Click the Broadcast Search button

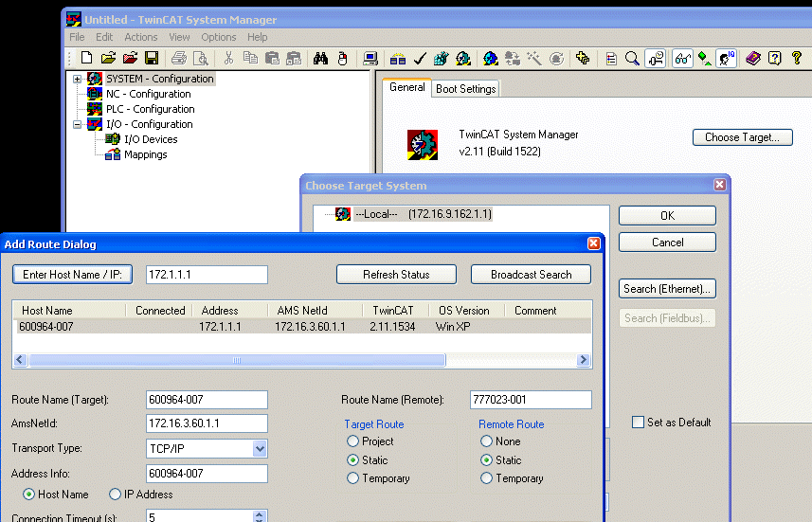(x=531, y=275)
